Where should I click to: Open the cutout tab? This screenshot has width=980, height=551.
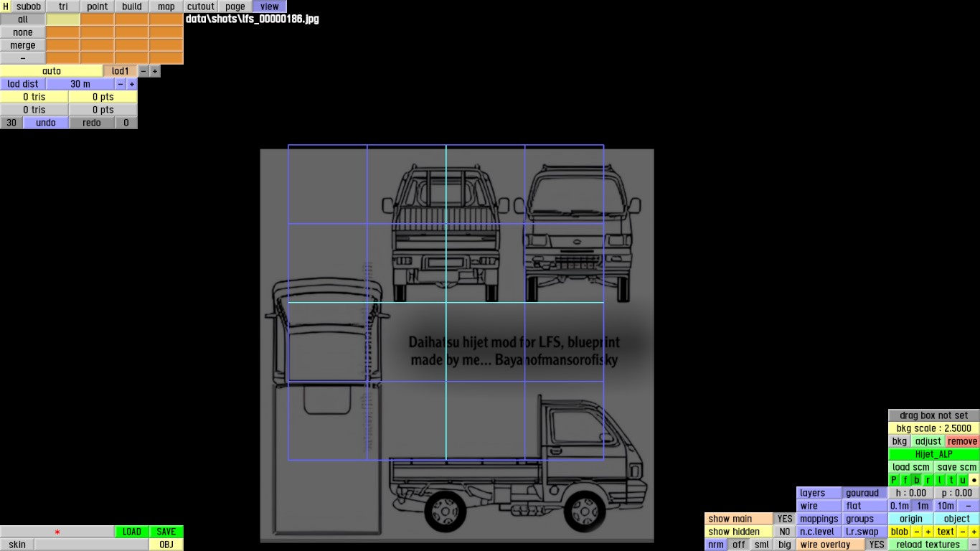coord(201,6)
